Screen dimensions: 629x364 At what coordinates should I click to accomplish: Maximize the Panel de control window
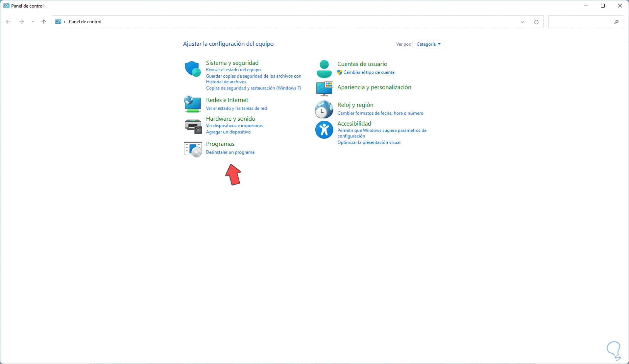pos(603,6)
